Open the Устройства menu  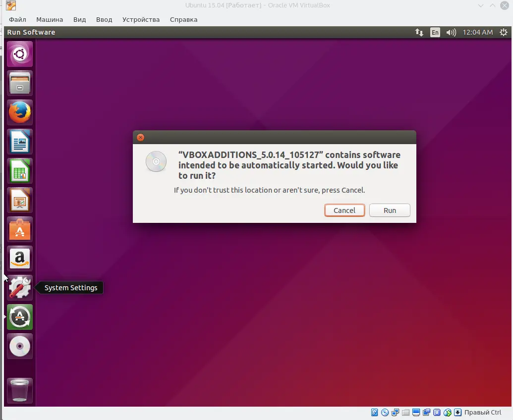142,20
